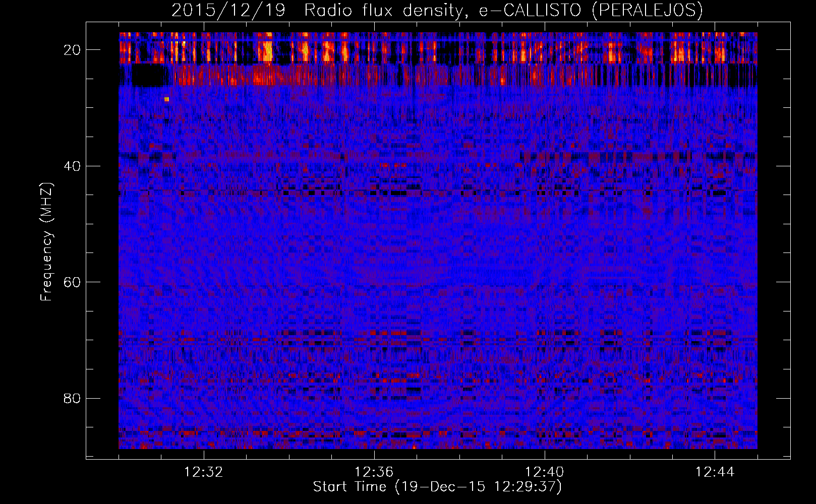Click the 80 frequency tick label
Image resolution: width=816 pixels, height=504 pixels.
point(72,398)
